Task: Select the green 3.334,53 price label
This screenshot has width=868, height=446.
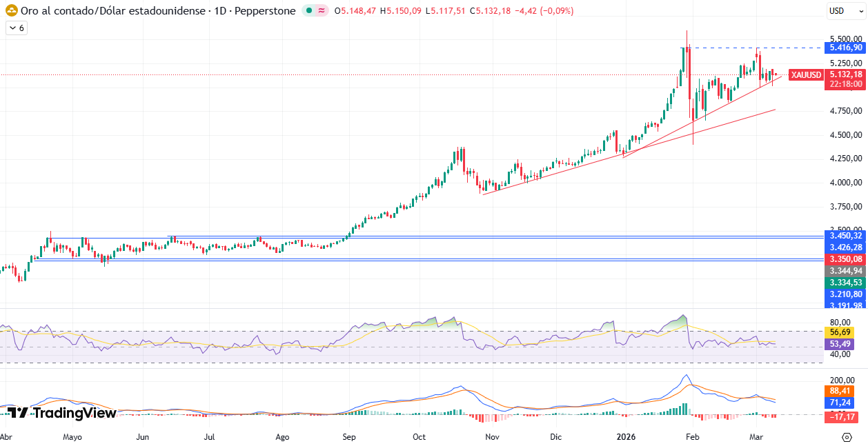Action: pyautogui.click(x=845, y=283)
